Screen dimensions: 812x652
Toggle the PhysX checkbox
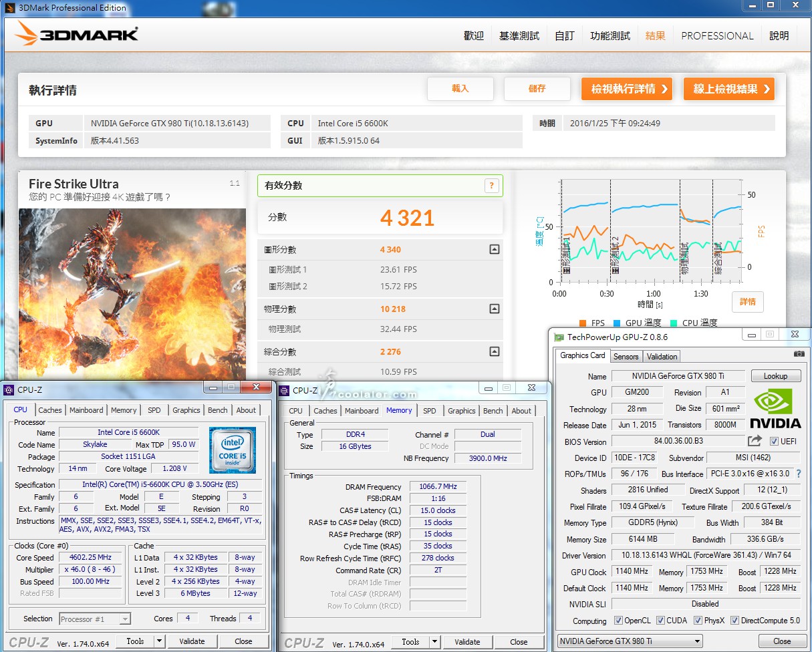(698, 621)
